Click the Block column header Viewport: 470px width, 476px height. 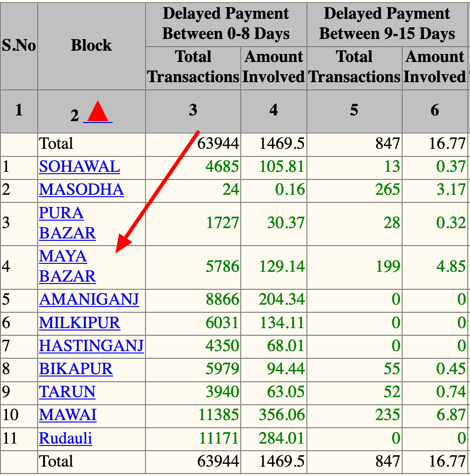click(x=91, y=46)
